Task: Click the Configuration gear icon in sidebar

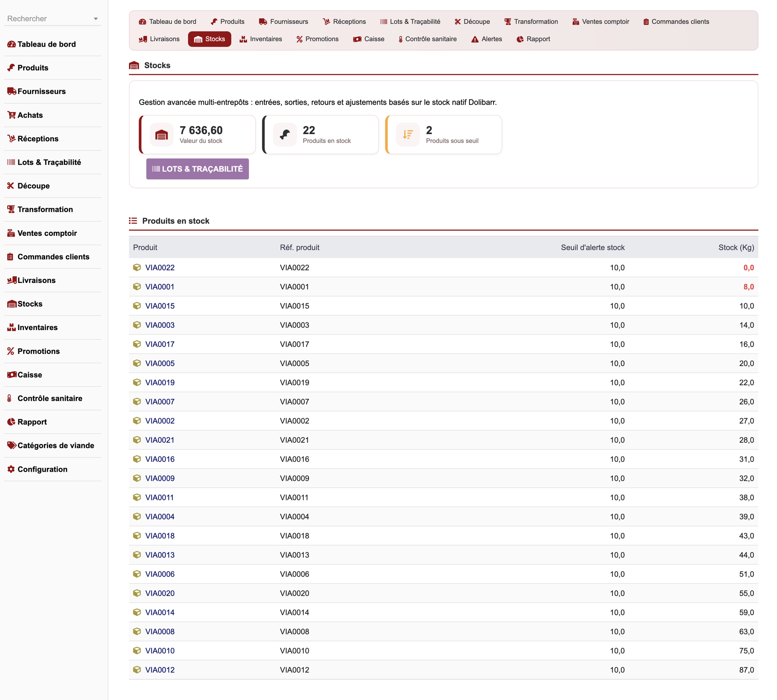Action: pyautogui.click(x=11, y=469)
